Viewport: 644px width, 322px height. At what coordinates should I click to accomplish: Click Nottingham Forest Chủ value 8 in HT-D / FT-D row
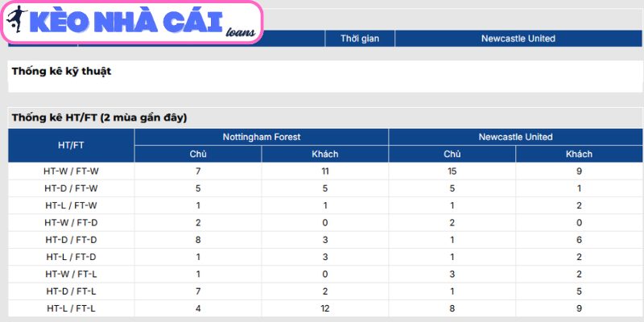point(198,240)
